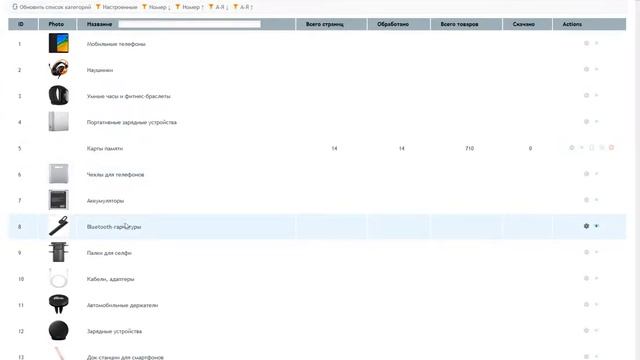Image resolution: width=640 pixels, height=360 pixels.
Task: Click the Actions column header
Action: (x=589, y=24)
